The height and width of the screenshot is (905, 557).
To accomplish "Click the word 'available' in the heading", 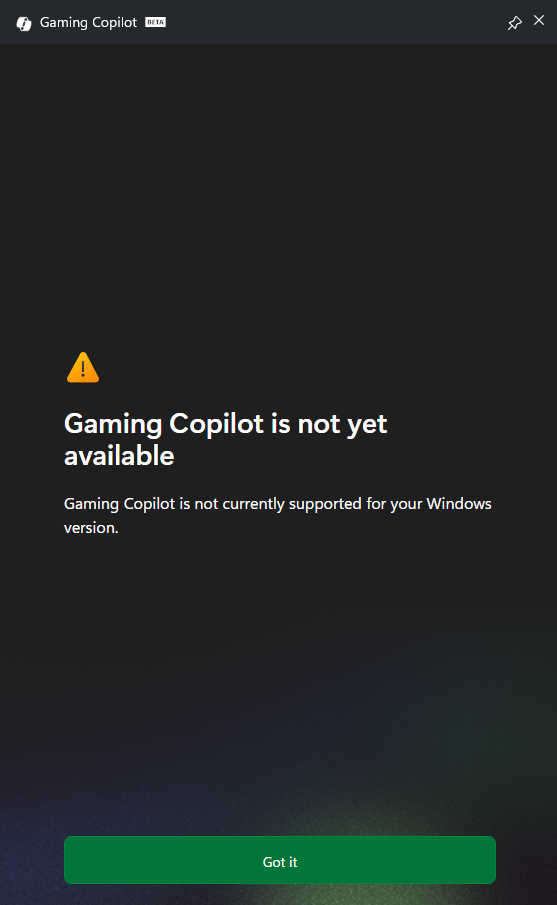I will (x=119, y=456).
